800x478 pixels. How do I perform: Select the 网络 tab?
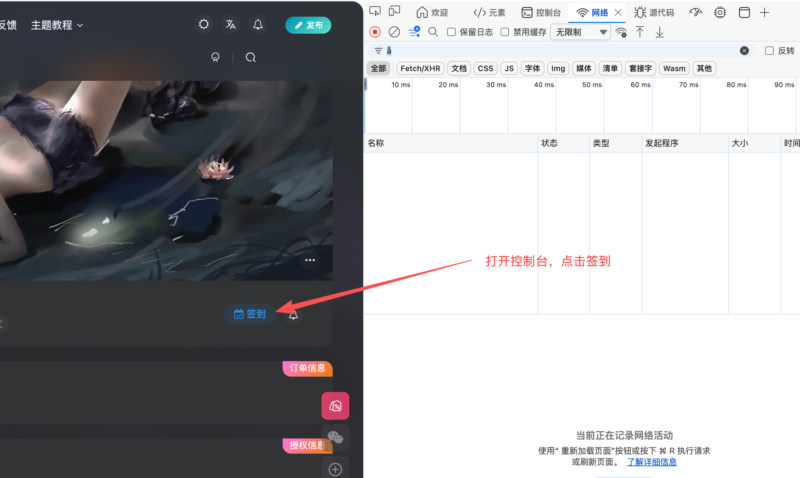(592, 12)
